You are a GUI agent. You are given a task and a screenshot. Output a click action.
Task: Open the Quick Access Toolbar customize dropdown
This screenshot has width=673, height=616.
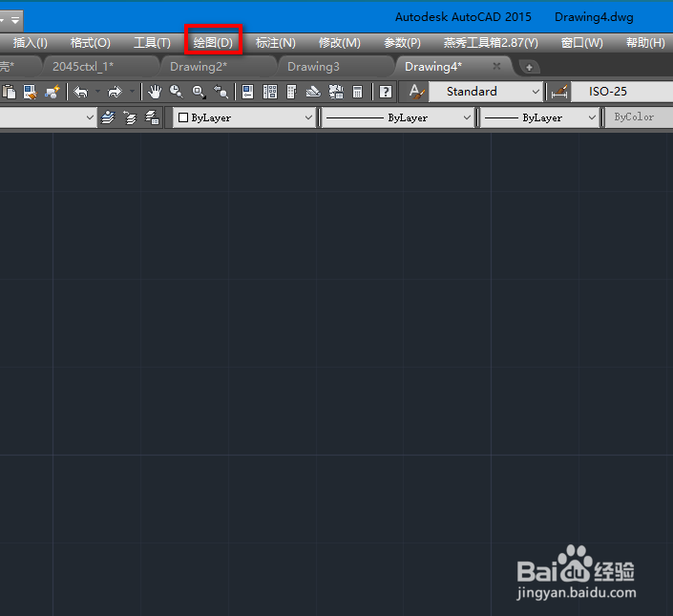click(15, 20)
